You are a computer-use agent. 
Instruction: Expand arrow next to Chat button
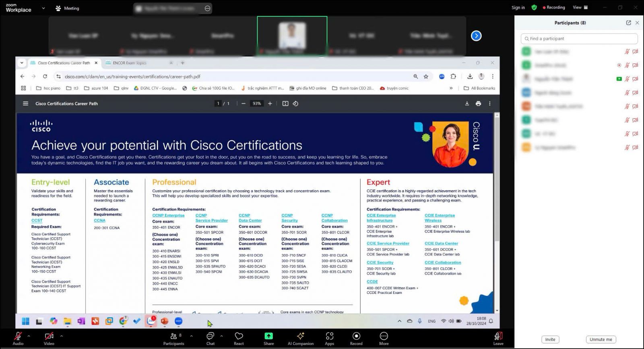pos(221,336)
